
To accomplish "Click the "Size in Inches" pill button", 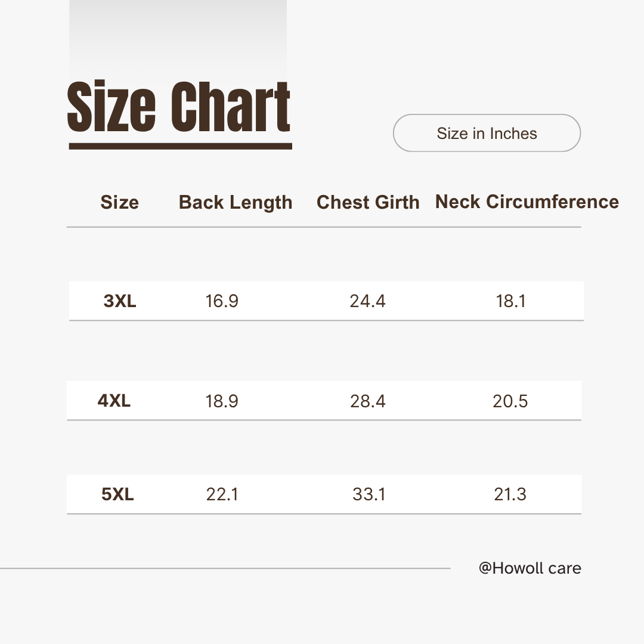I will [x=487, y=133].
